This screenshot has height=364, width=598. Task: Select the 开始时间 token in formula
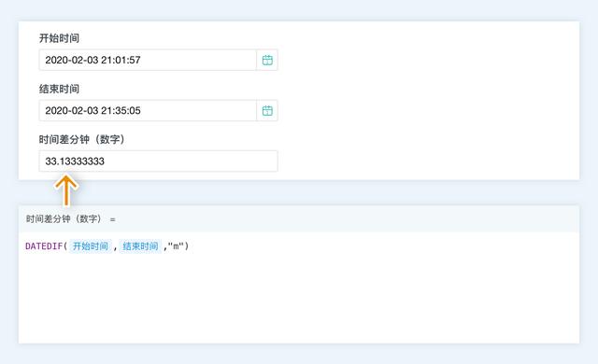pyautogui.click(x=91, y=246)
